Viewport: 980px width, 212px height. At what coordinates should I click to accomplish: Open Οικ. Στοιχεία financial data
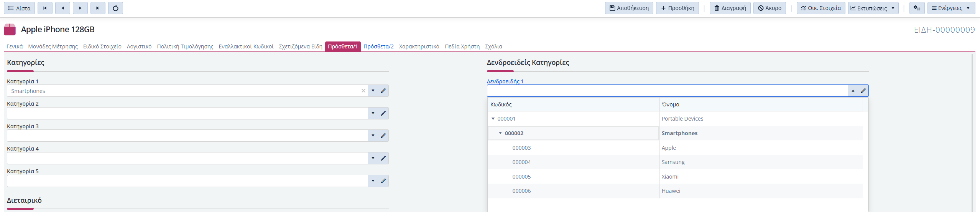[x=821, y=8]
